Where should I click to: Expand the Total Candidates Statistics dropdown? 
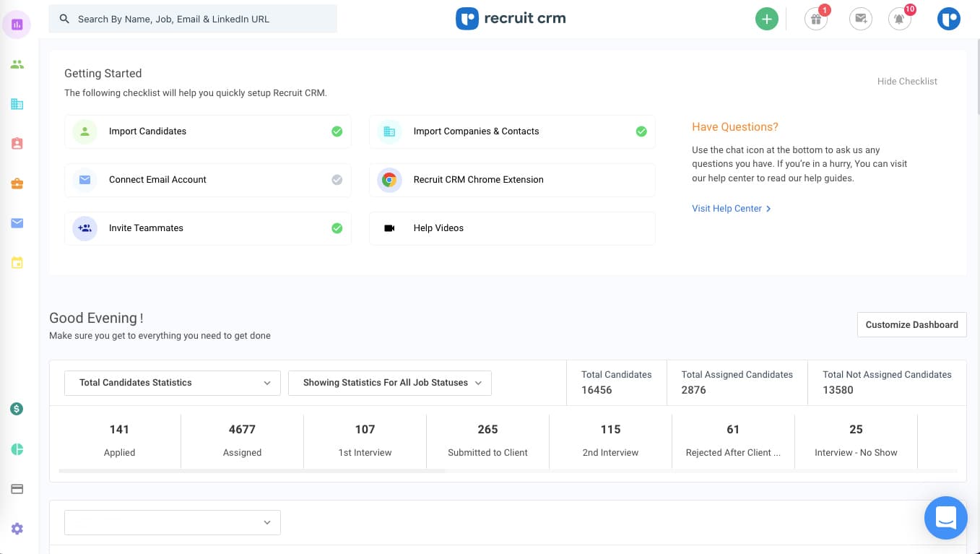[172, 383]
